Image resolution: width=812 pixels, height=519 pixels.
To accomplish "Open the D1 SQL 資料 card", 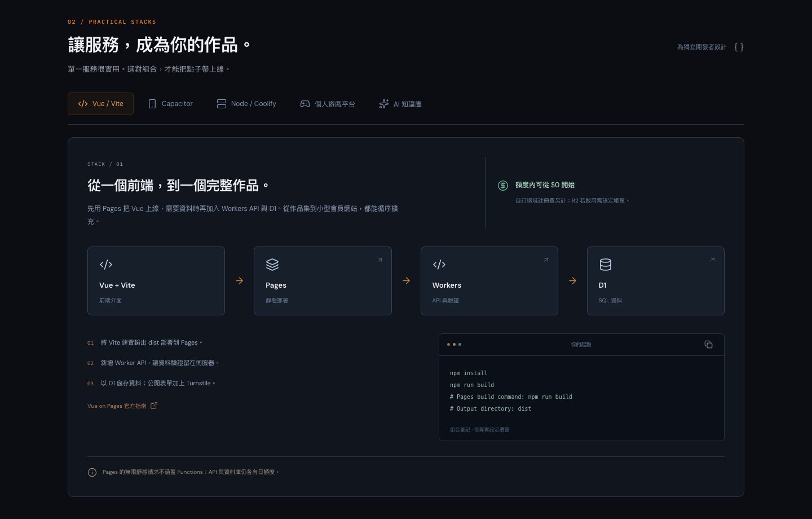I will pos(656,281).
